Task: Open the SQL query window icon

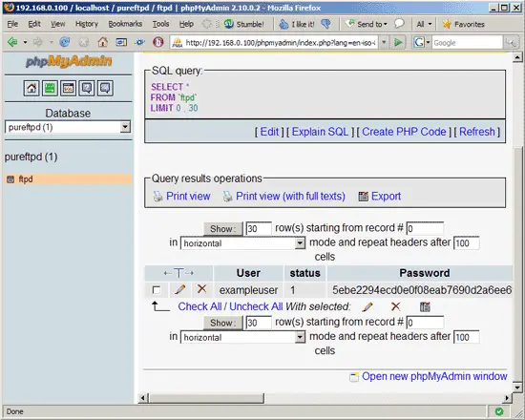Action: point(69,88)
